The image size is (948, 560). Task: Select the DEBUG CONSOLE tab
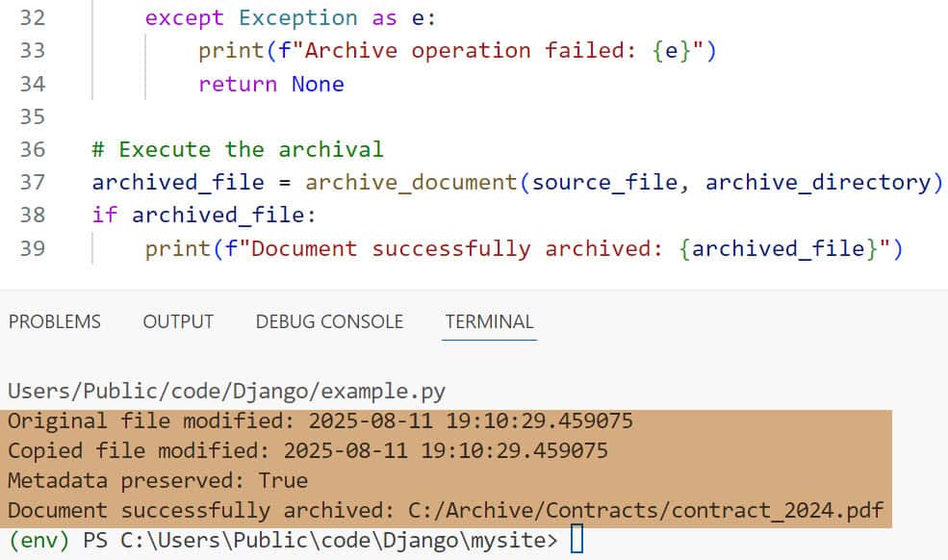pyautogui.click(x=329, y=321)
